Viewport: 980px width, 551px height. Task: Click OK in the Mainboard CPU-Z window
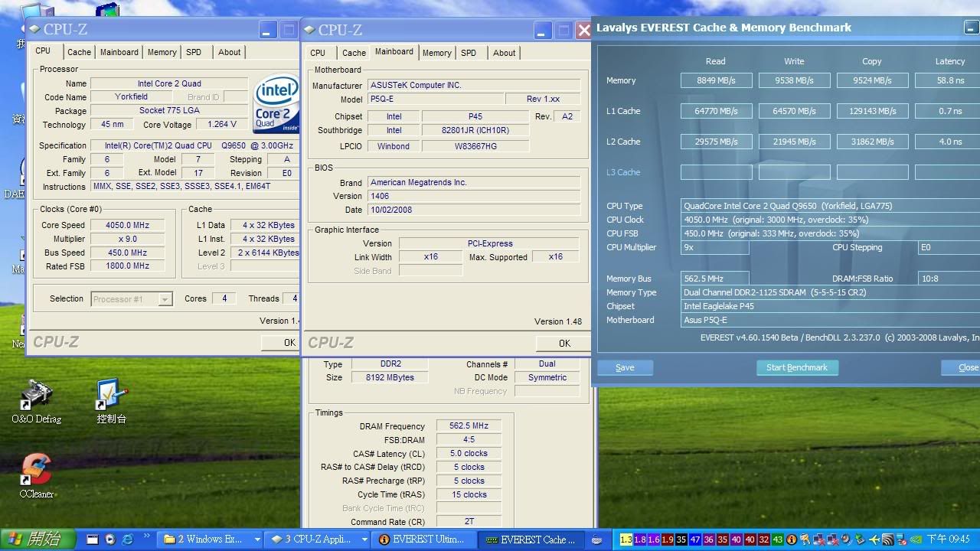pyautogui.click(x=564, y=343)
